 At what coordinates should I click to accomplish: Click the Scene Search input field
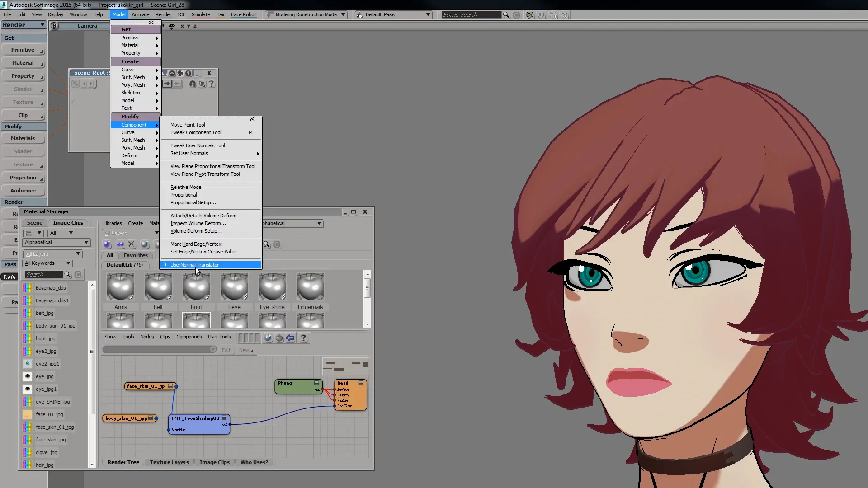(470, 15)
